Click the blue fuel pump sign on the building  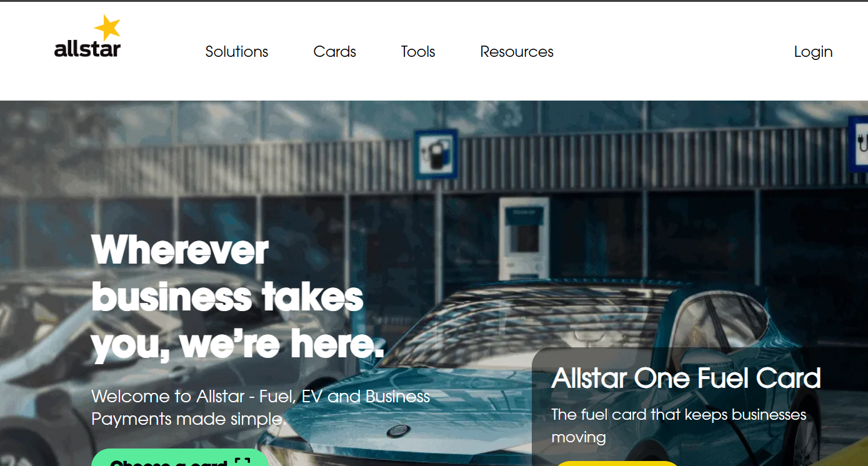click(x=436, y=154)
